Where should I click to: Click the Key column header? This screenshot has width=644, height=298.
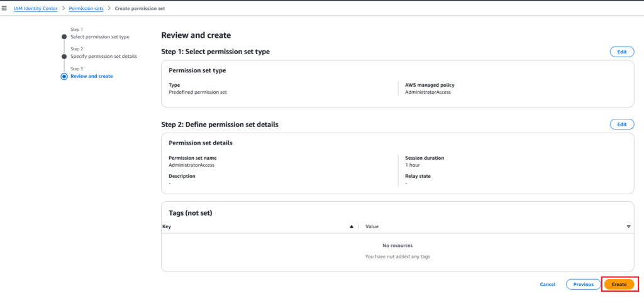click(167, 226)
